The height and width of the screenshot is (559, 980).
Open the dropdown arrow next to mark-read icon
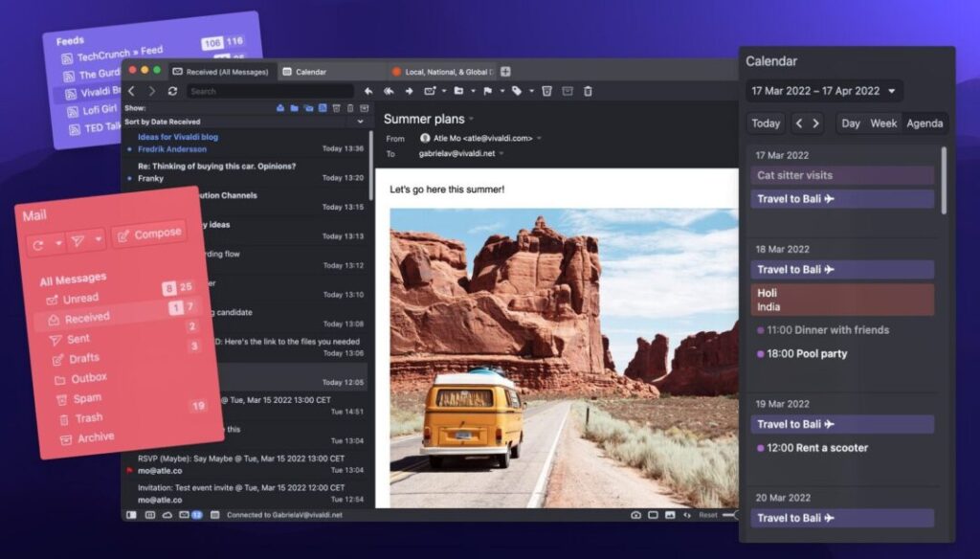pyautogui.click(x=444, y=91)
